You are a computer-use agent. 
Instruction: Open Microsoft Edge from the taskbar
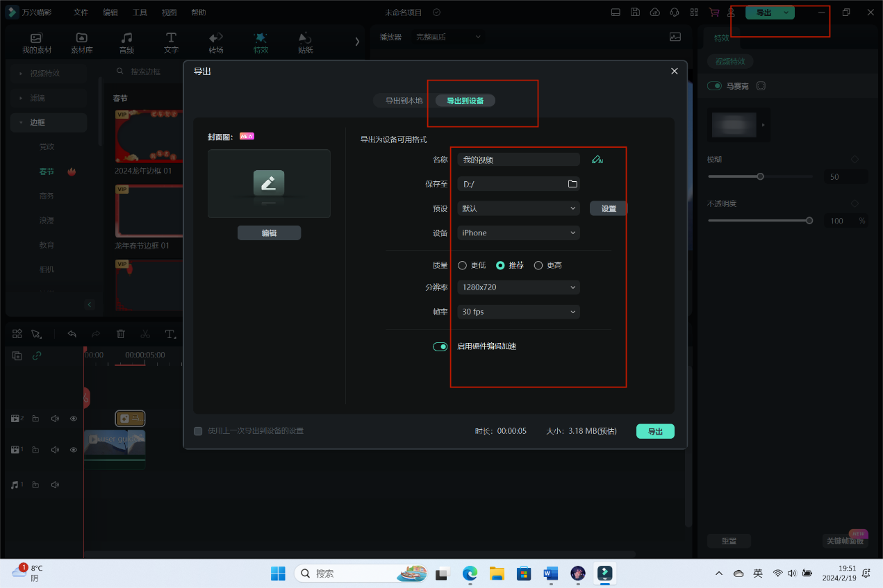[x=470, y=573]
